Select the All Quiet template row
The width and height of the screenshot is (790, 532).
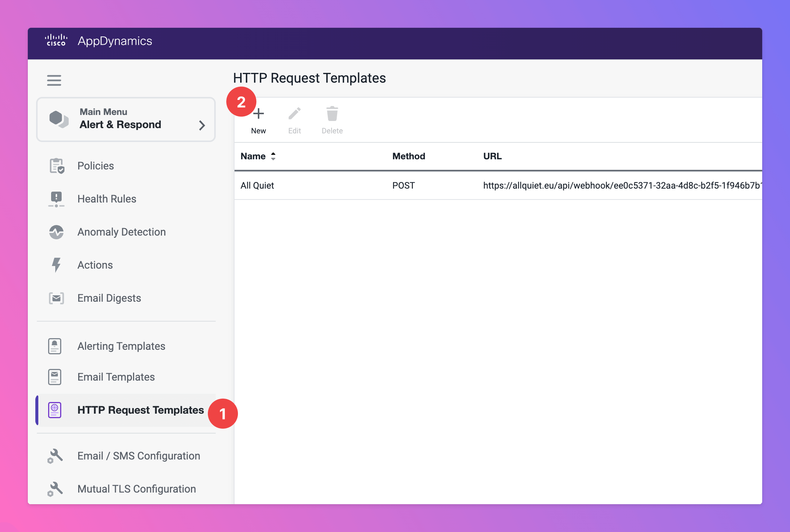click(x=257, y=186)
